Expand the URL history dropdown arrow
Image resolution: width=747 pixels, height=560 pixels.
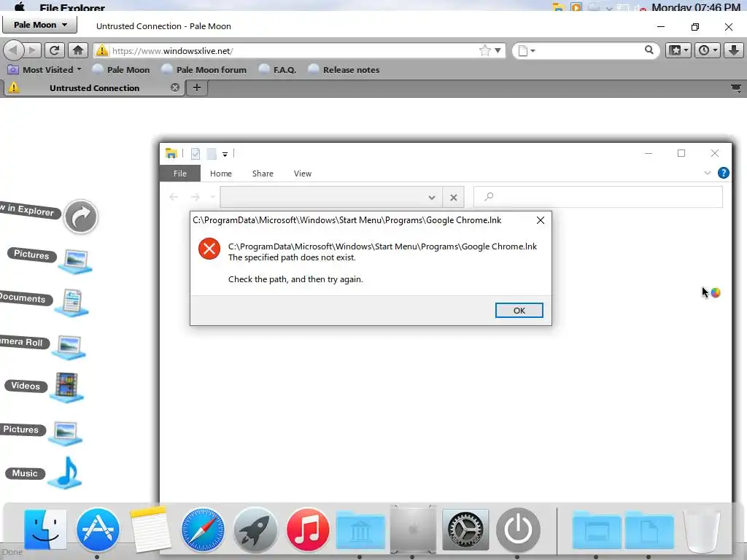[x=498, y=50]
